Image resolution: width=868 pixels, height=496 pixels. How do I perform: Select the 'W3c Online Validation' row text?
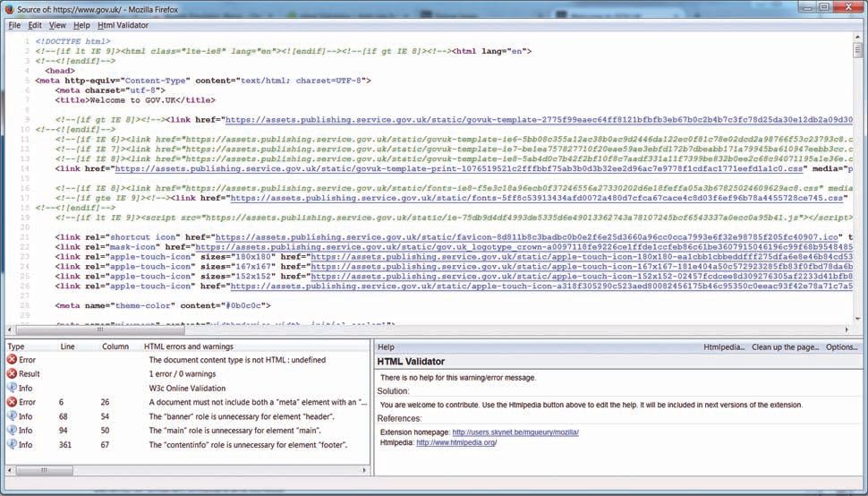[x=187, y=388]
